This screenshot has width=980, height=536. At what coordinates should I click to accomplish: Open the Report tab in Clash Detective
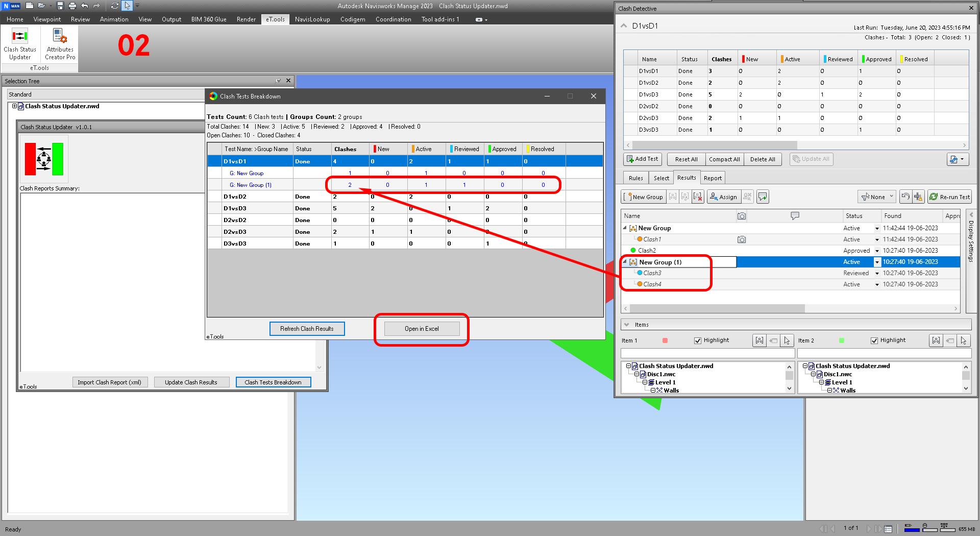[713, 178]
